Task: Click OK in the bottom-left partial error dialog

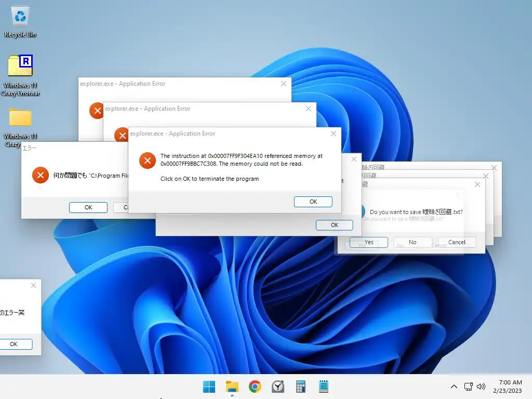Action: [16, 344]
